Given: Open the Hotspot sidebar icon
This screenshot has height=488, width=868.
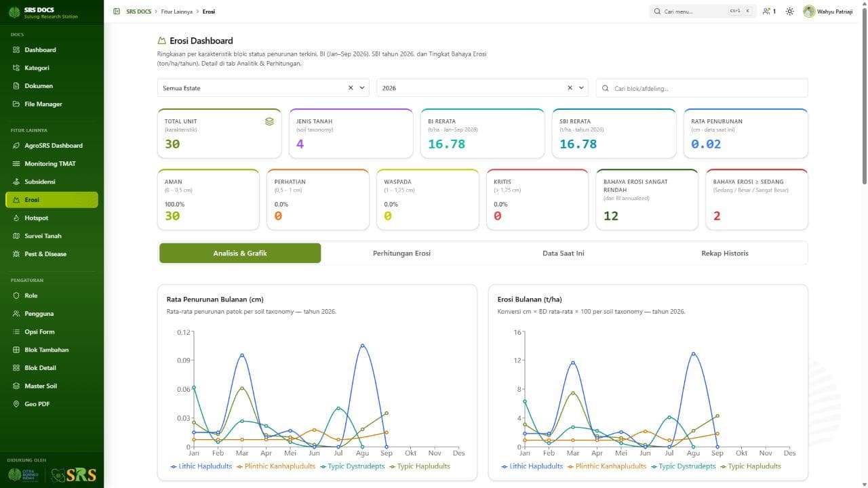Looking at the screenshot, I should (x=17, y=218).
